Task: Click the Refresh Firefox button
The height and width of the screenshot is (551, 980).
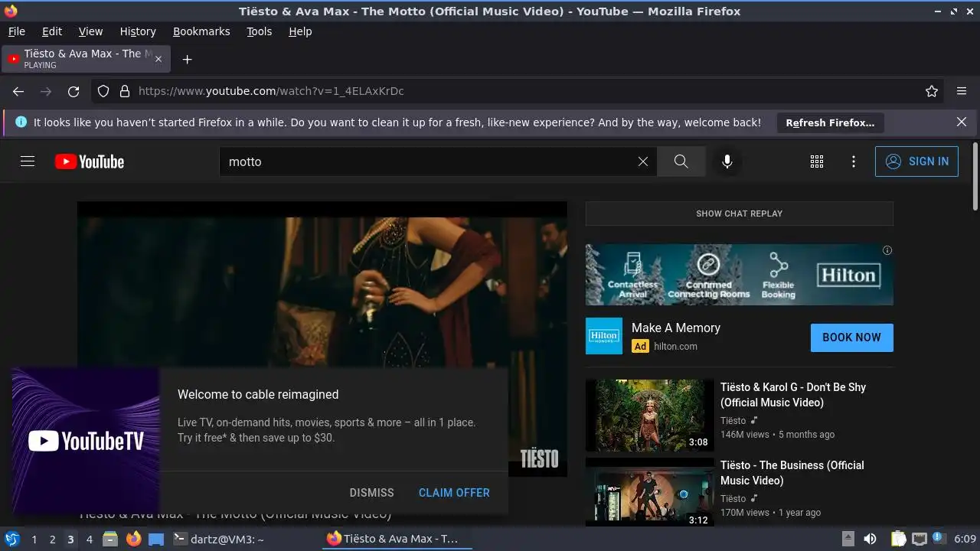Action: [830, 122]
